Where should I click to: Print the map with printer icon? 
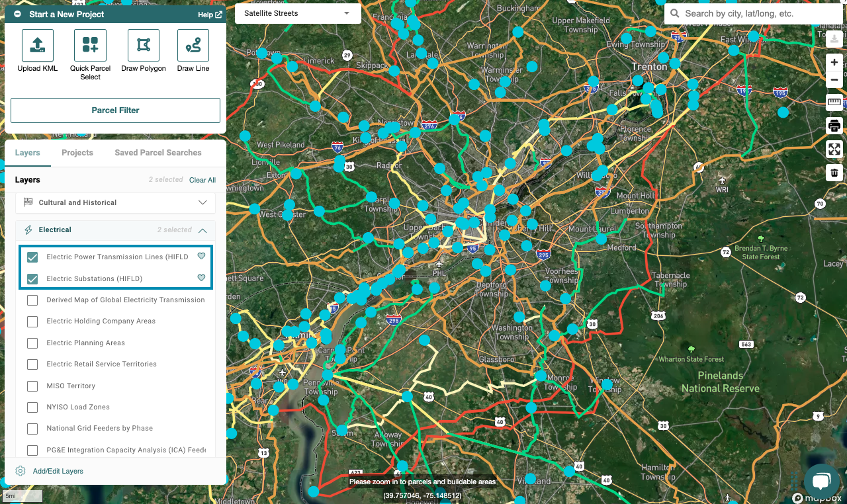(x=834, y=126)
